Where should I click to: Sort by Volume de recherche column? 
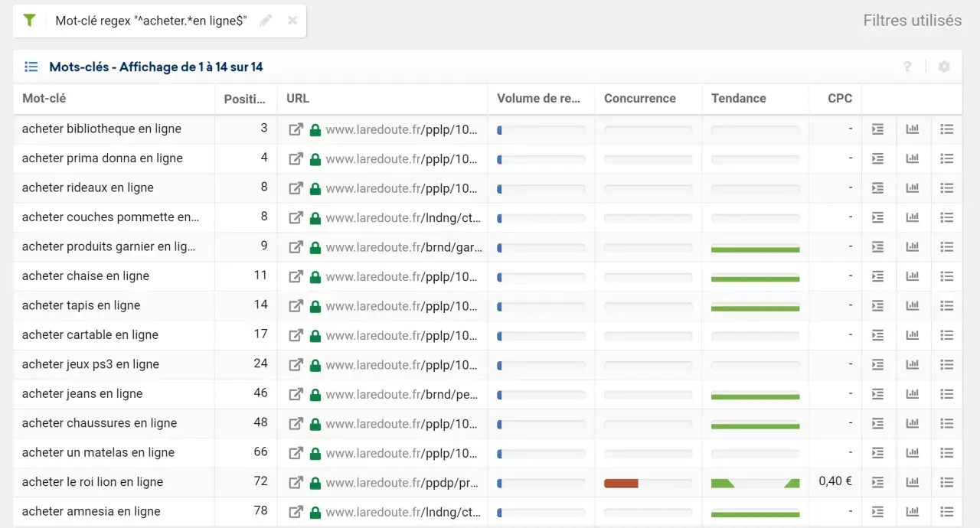coord(539,99)
